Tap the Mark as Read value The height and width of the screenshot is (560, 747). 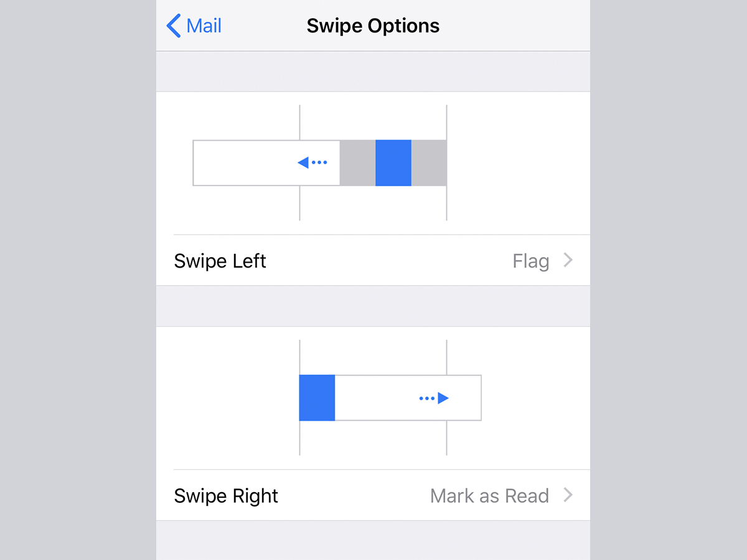(x=489, y=496)
